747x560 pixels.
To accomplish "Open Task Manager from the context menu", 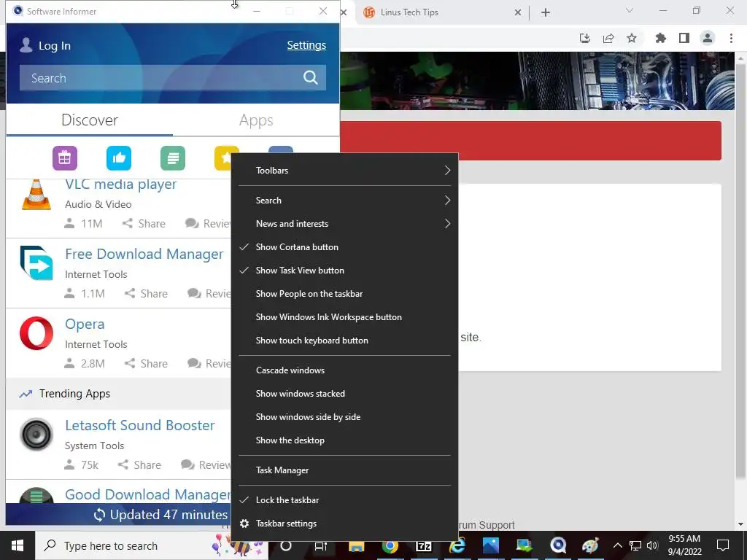I will click(344, 470).
